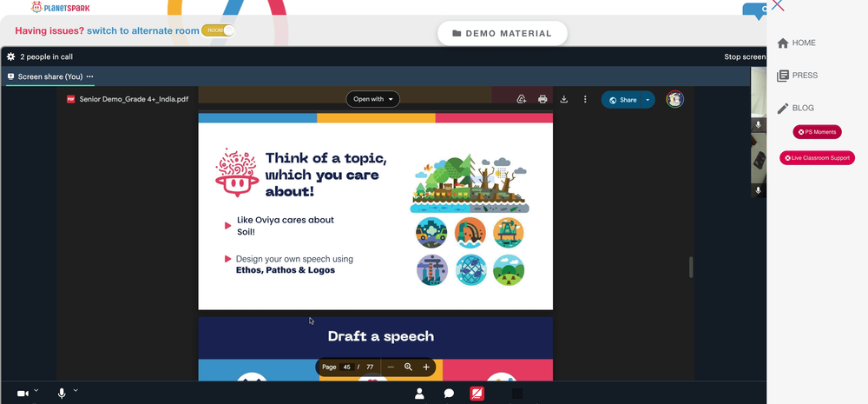Viewport: 868px width, 404px height.
Task: Toggle the alternate room switch
Action: coord(218,30)
